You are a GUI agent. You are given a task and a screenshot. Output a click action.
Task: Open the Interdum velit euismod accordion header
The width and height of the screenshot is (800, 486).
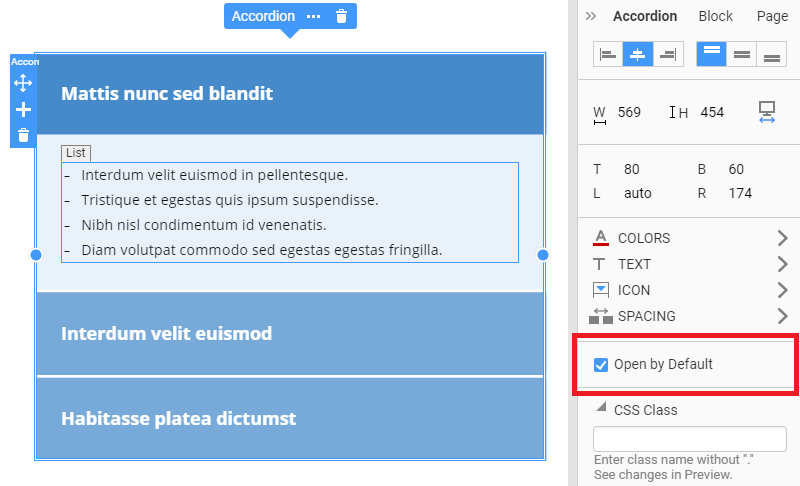click(x=290, y=334)
